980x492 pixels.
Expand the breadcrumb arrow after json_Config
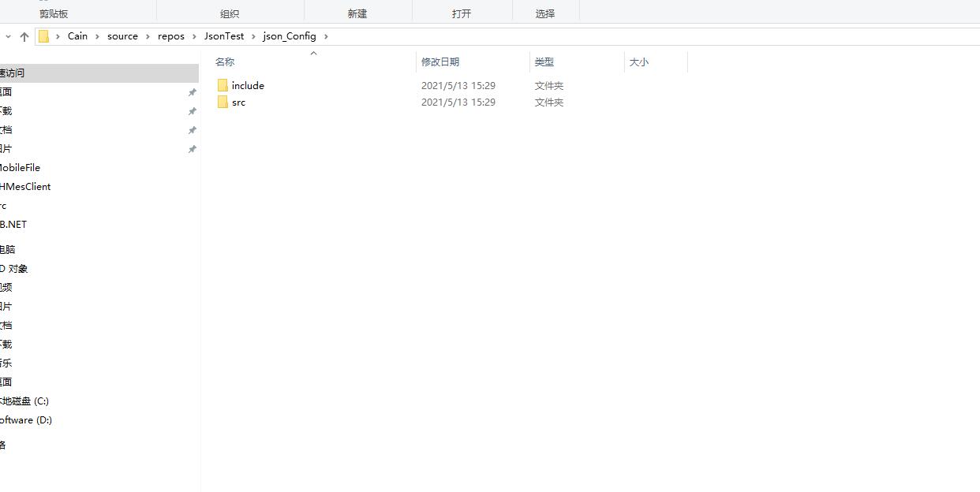click(326, 35)
